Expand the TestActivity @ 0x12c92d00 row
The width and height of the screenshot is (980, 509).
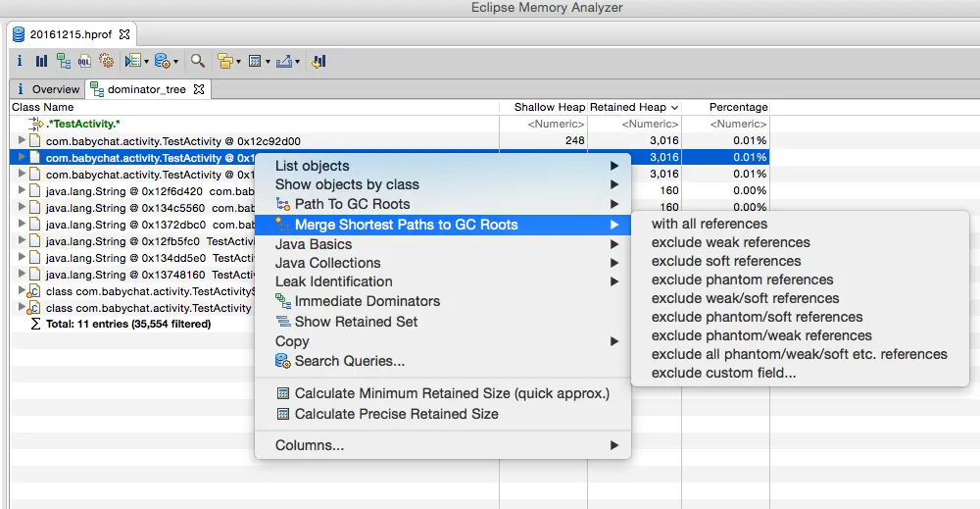[22, 140]
